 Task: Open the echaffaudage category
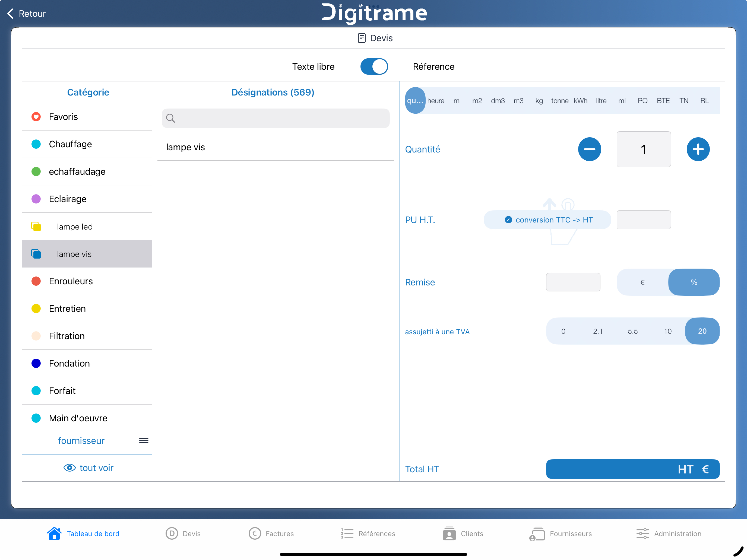[86, 171]
